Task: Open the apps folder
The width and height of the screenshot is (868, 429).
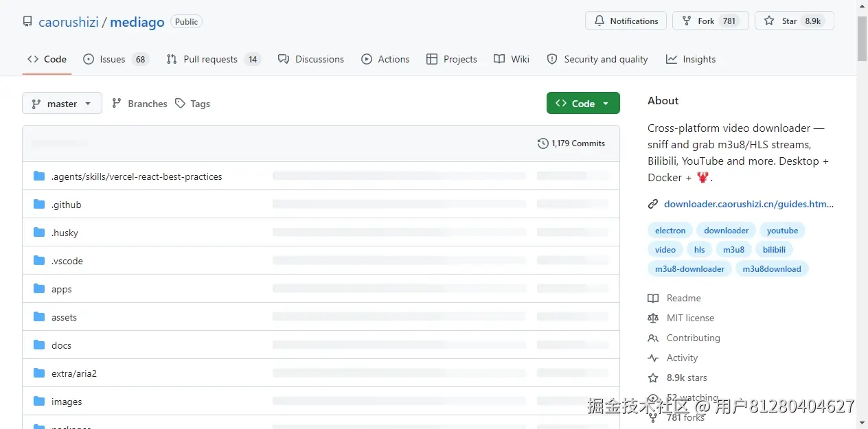Action: click(61, 289)
